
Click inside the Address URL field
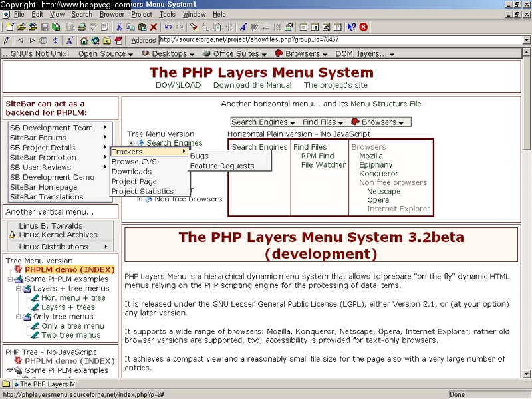pyautogui.click(x=340, y=40)
